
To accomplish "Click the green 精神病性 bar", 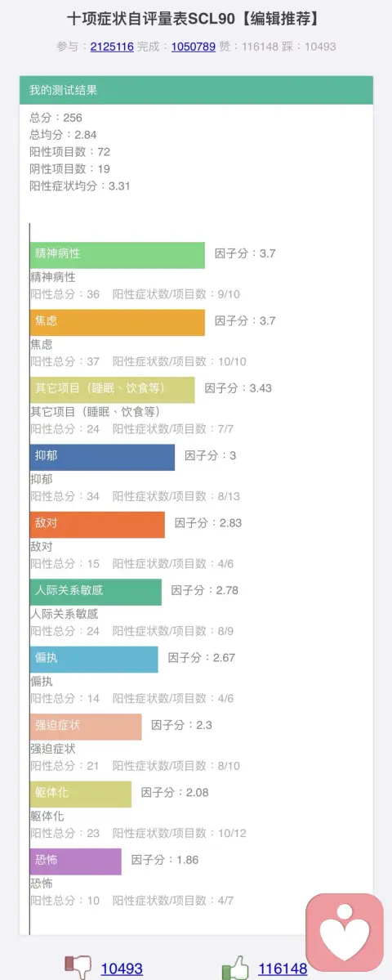I will 118,255.
